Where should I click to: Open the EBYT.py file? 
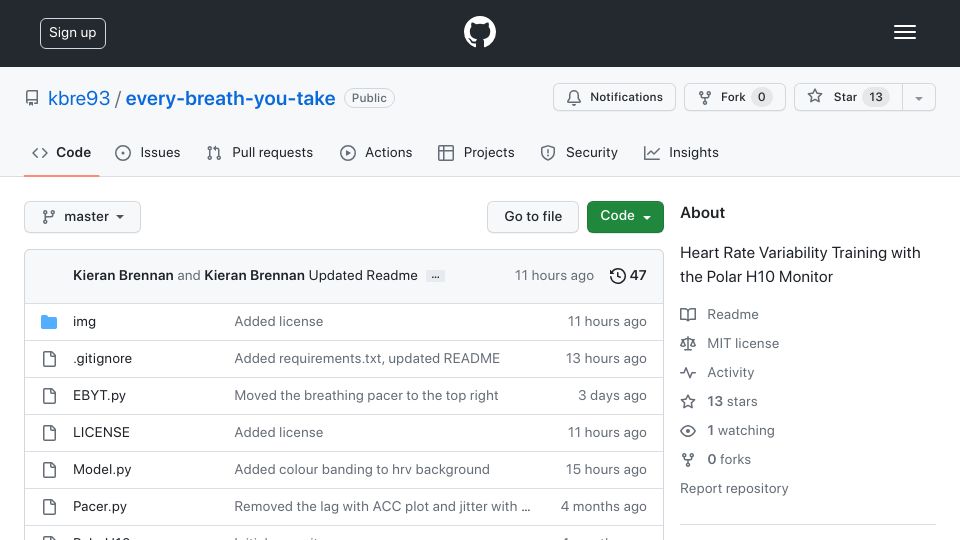pyautogui.click(x=99, y=396)
